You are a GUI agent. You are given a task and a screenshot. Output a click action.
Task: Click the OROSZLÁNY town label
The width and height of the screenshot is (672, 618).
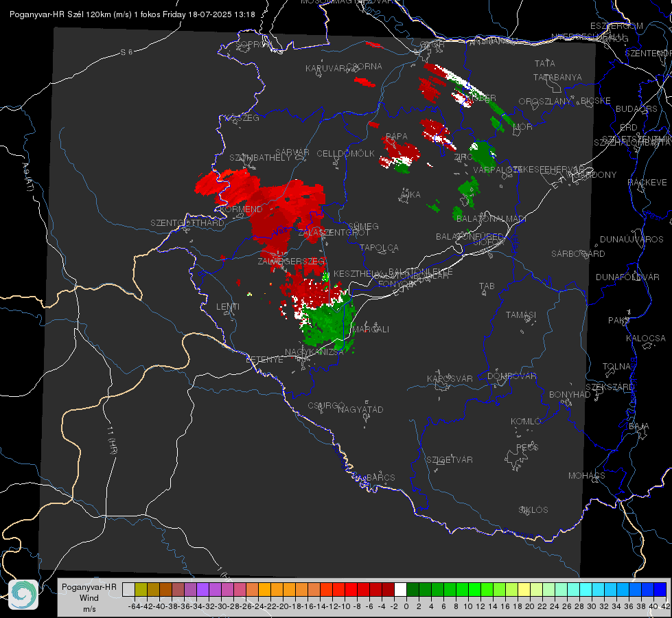point(545,102)
